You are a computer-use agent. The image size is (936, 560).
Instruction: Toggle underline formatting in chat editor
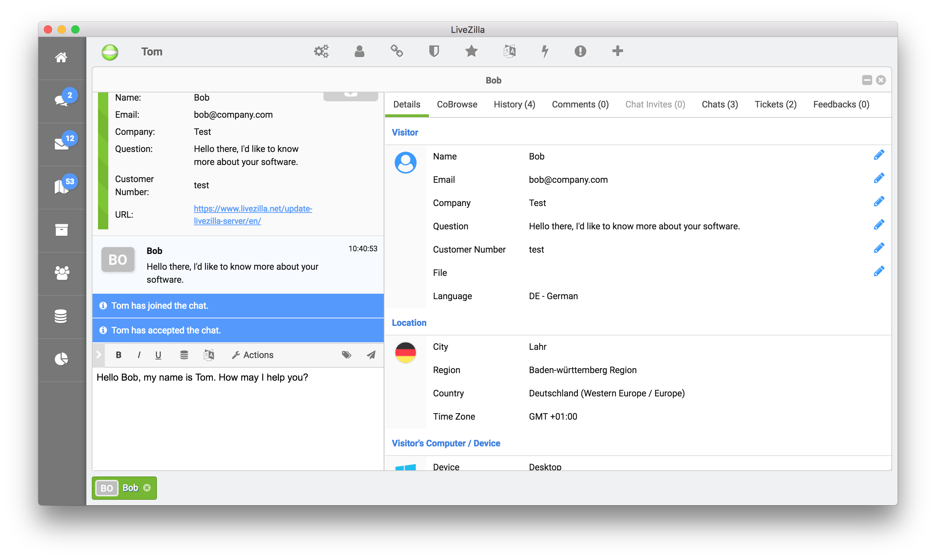[x=158, y=355]
